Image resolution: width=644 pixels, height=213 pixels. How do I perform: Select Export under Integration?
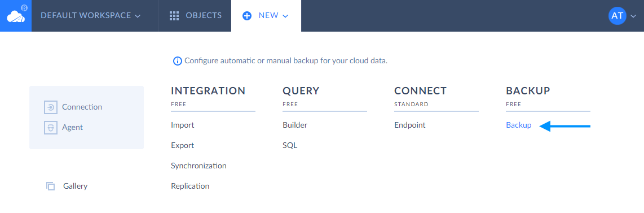coord(182,146)
